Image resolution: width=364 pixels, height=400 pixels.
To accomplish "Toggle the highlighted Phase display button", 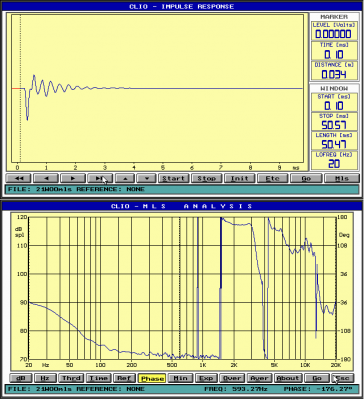I will point(152,378).
